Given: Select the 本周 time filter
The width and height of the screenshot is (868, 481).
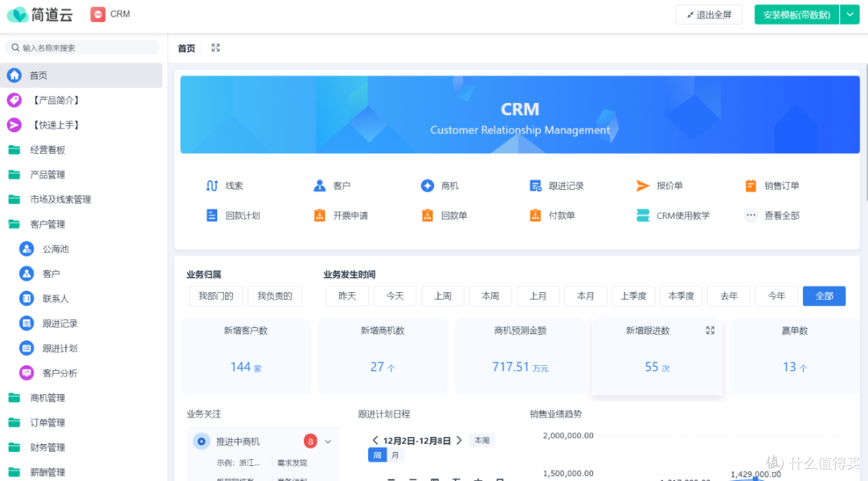Looking at the screenshot, I should click(490, 296).
